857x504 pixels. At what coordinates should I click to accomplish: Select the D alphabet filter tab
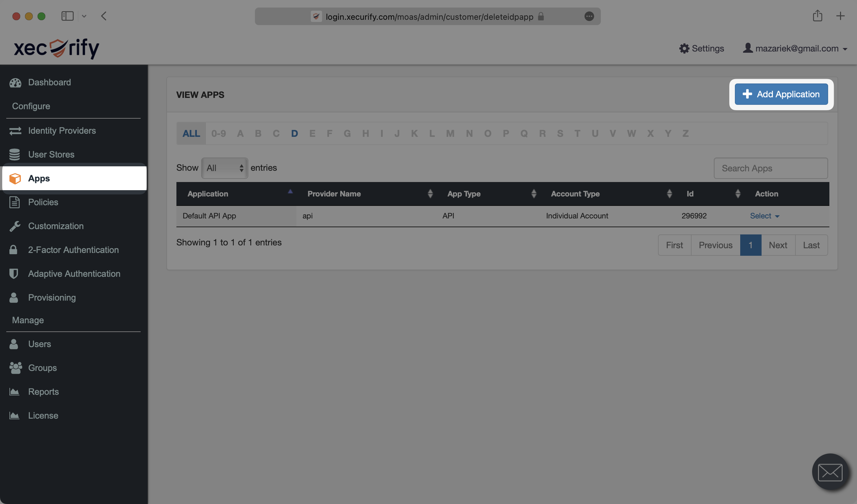coord(294,133)
